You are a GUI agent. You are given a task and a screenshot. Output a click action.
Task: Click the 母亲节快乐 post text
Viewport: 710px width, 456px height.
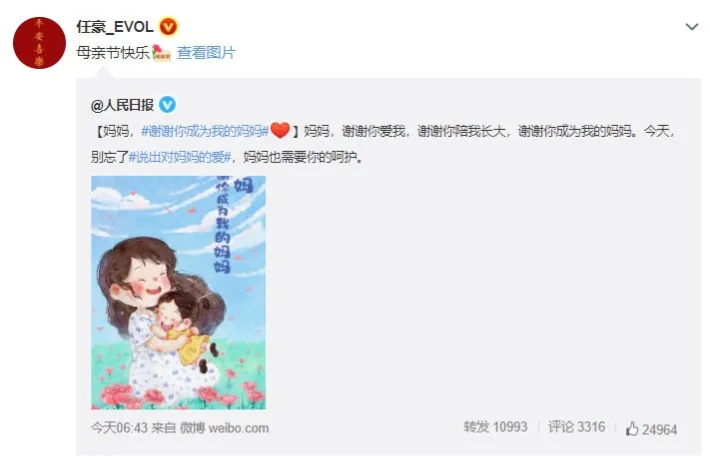[x=113, y=53]
